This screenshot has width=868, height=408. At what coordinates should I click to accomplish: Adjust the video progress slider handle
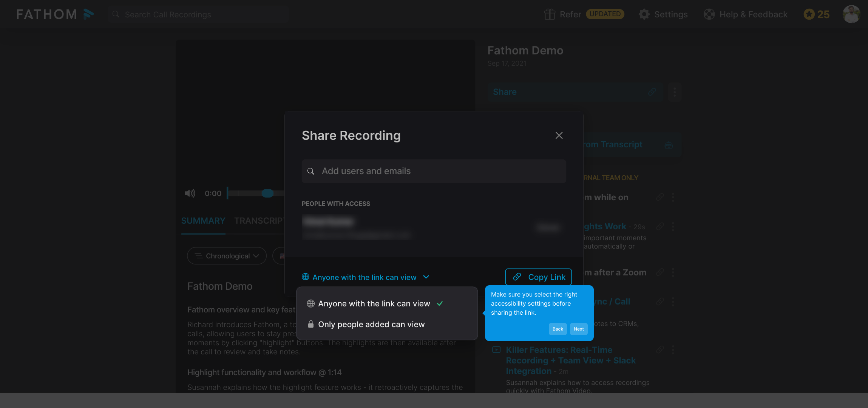(x=267, y=193)
